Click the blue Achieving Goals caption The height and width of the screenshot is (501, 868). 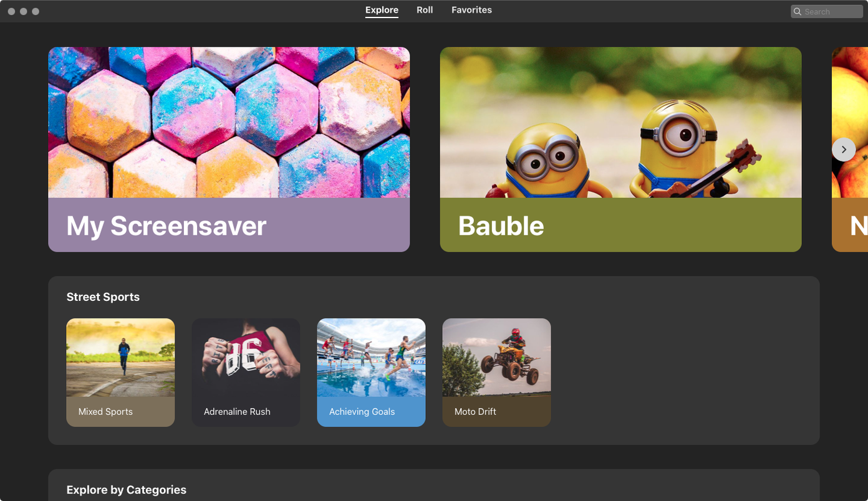point(371,412)
